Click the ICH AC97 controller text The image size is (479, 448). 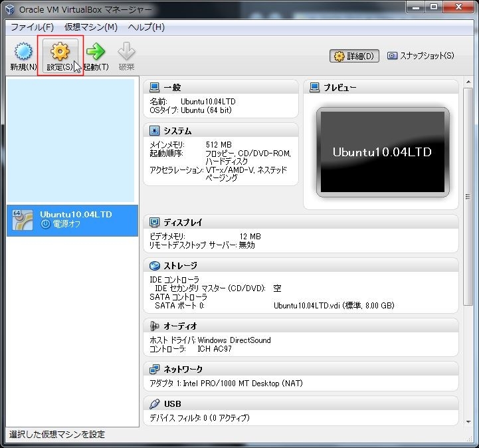215,349
